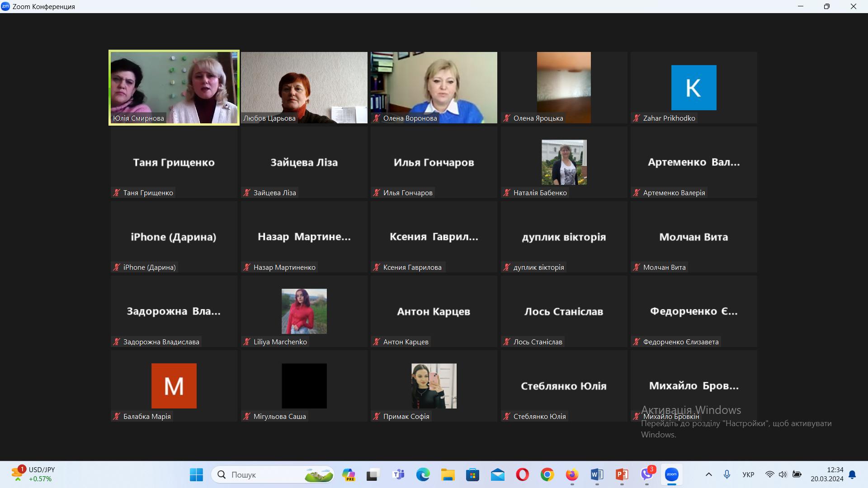Open Microsoft Teams from taskbar
Viewport: 868px width, 488px height.
click(x=398, y=474)
